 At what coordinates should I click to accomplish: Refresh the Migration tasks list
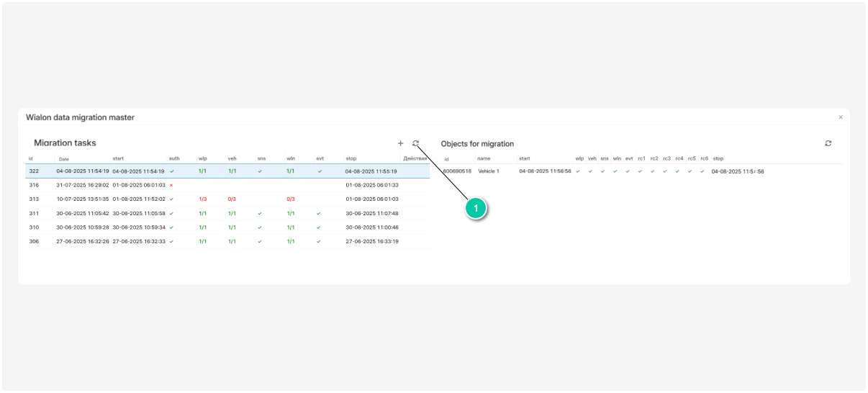tap(415, 143)
